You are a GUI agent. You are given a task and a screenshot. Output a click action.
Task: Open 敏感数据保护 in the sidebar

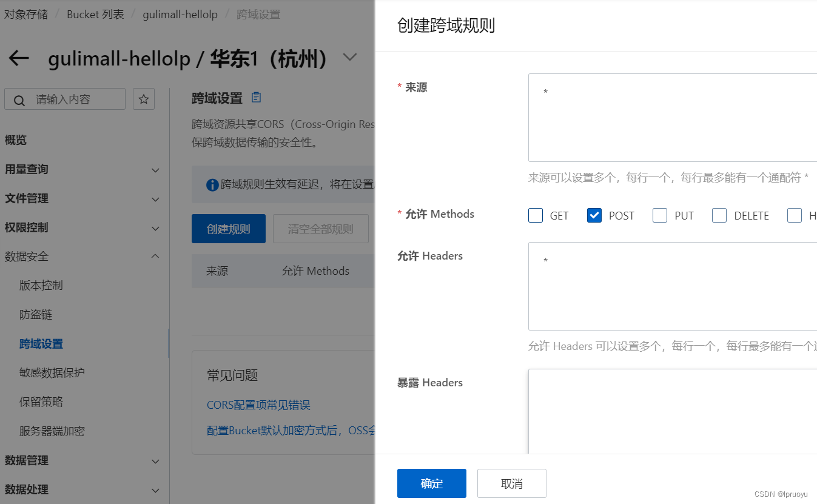tap(52, 373)
